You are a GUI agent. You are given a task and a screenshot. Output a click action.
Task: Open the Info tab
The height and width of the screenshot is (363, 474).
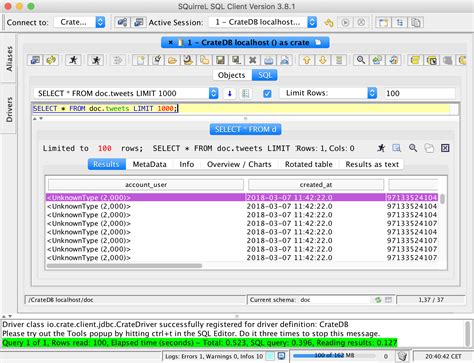pos(187,164)
